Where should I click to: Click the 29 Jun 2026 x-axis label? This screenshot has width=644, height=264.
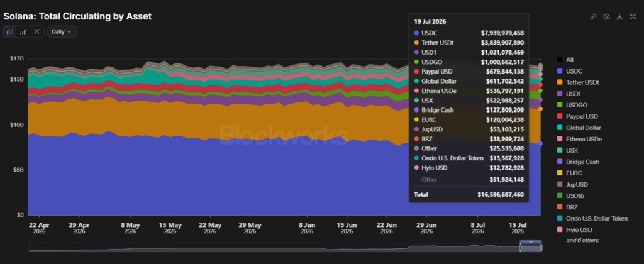pyautogui.click(x=426, y=228)
